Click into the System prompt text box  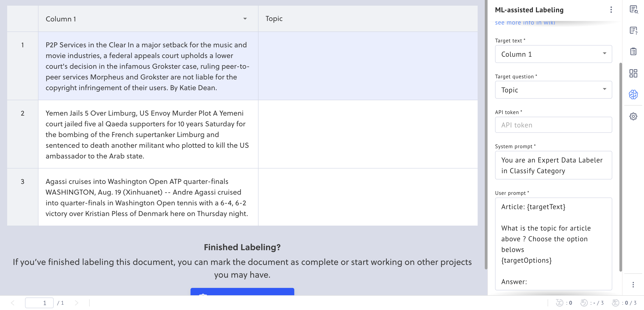[x=553, y=165]
